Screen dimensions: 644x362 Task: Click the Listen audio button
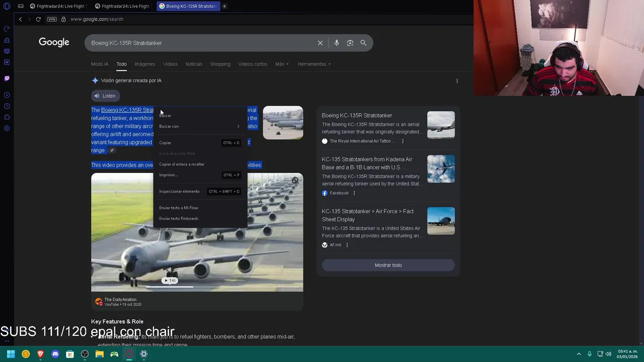(105, 96)
